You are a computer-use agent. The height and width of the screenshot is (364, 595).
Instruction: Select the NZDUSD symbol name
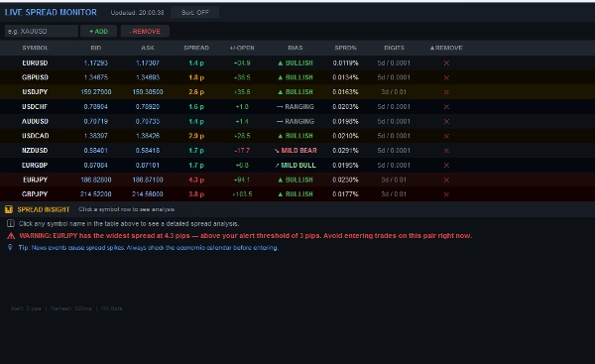[35, 151]
